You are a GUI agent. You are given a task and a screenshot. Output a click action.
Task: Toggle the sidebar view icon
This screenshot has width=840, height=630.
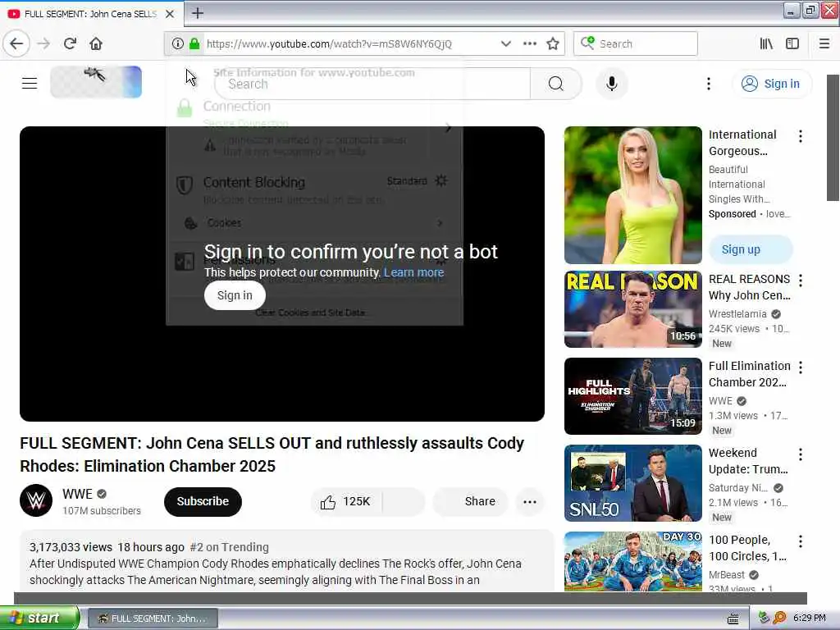pos(792,43)
